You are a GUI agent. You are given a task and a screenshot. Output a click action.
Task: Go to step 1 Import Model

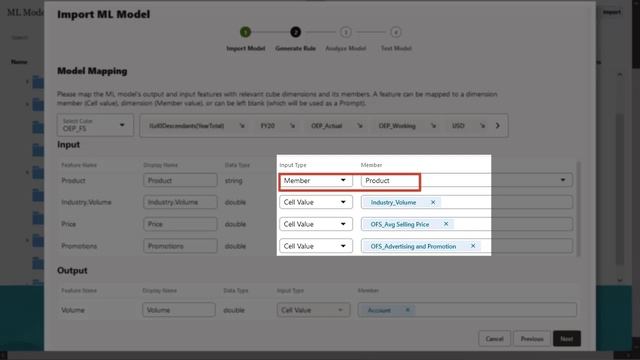pyautogui.click(x=245, y=32)
